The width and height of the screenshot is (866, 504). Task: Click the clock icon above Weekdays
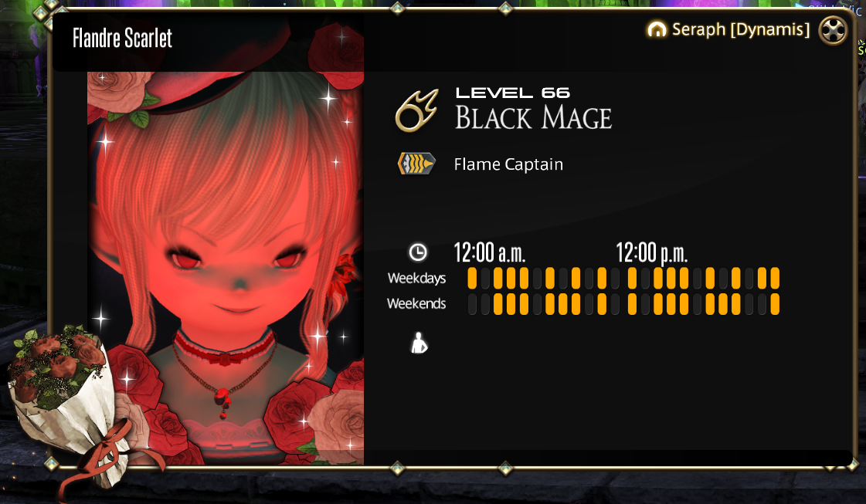point(417,252)
